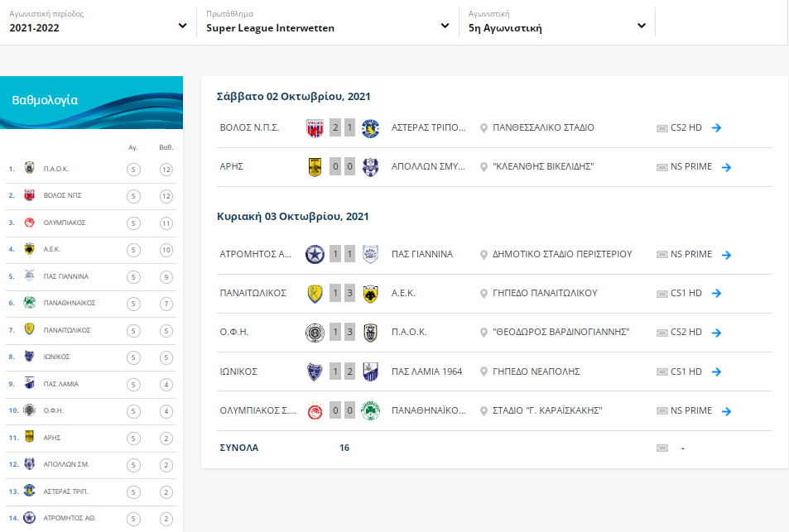Open the season 2021-2022 dropdown

click(98, 22)
